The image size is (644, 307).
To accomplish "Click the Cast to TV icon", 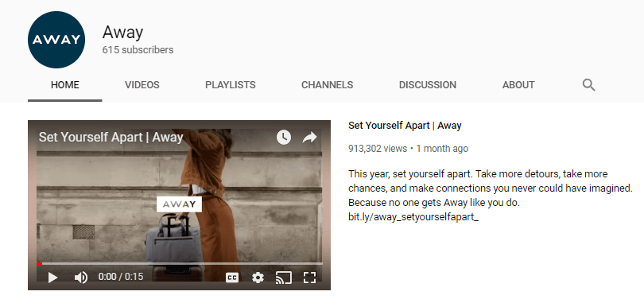I will 283,278.
